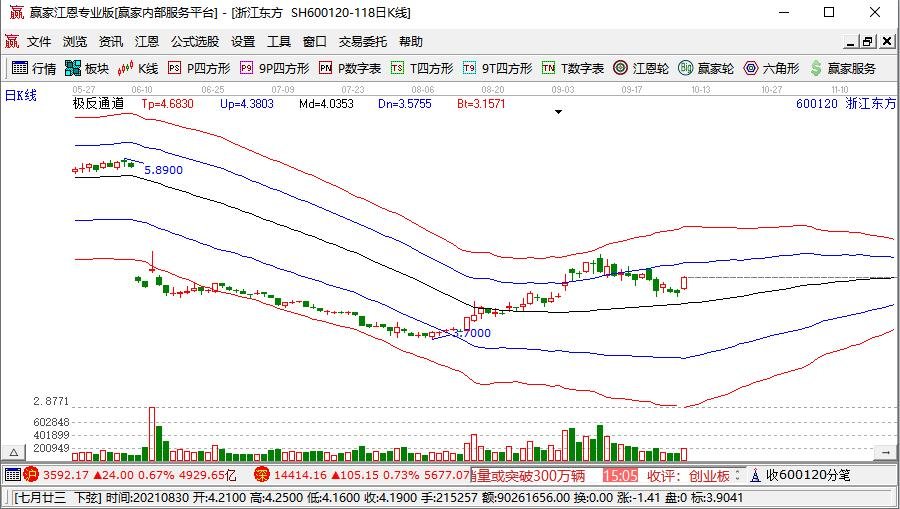
Task: Click the status bar table grid icon
Action: coord(13,475)
